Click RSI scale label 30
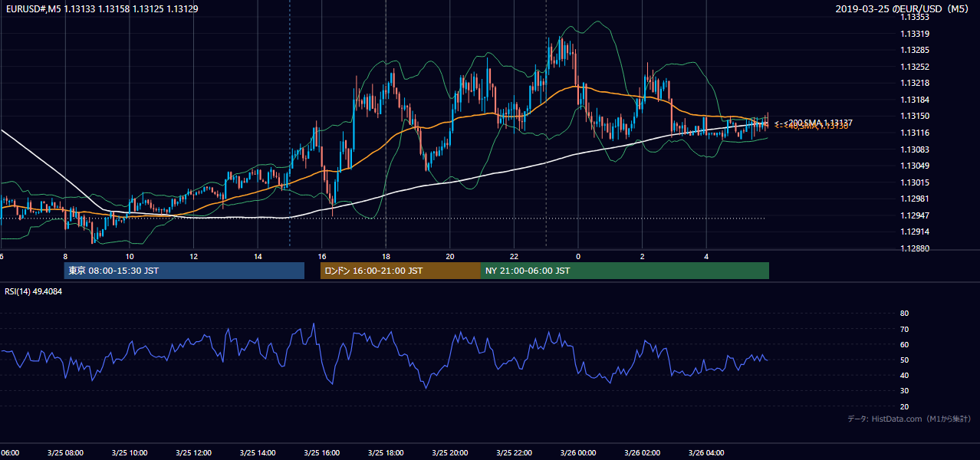980x460 pixels. tap(904, 391)
